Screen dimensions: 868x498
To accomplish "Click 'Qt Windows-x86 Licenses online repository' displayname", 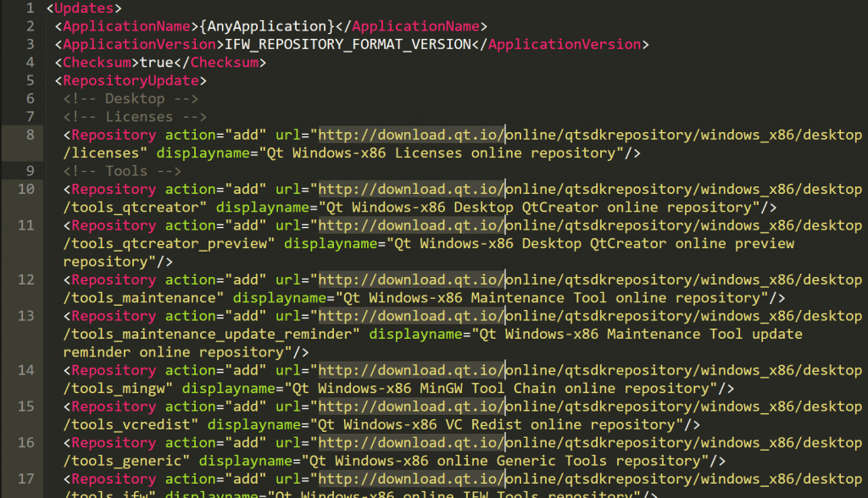I will (x=441, y=153).
